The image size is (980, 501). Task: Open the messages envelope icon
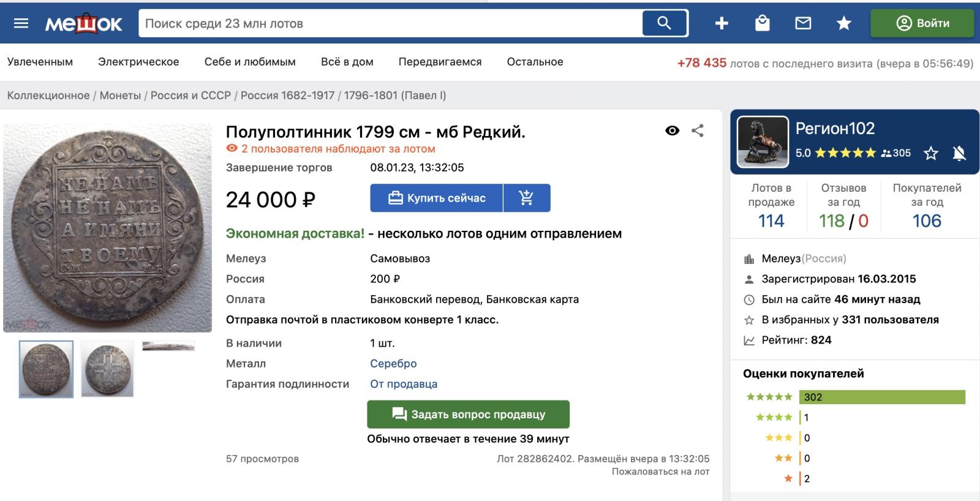(x=803, y=23)
